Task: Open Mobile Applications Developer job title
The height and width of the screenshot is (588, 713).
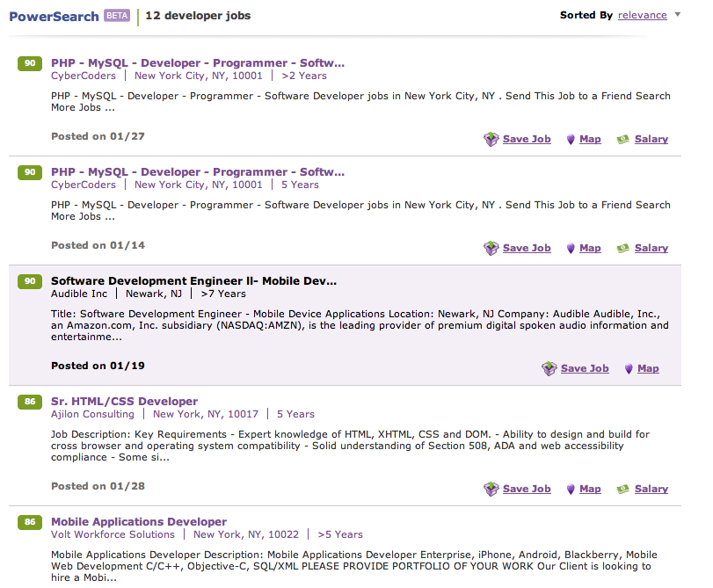Action: tap(139, 522)
